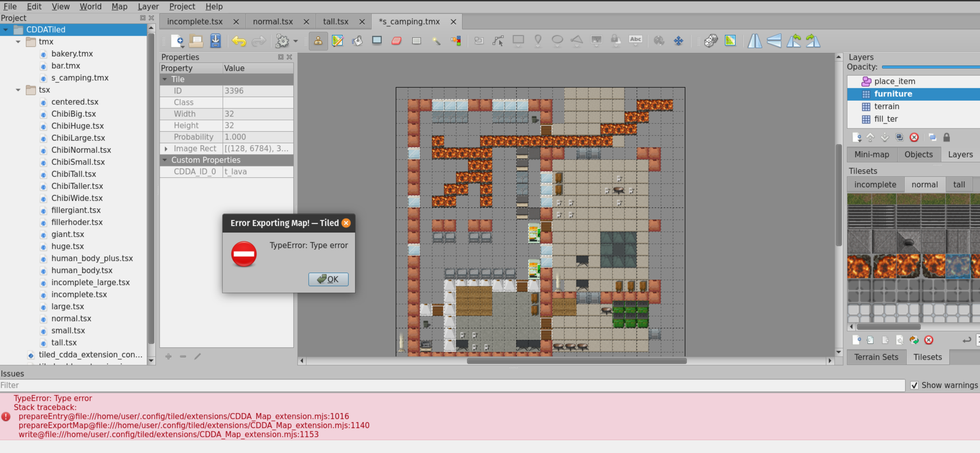Uncheck the Show warnings checkbox
Screen dimensions: 980x453
914,385
